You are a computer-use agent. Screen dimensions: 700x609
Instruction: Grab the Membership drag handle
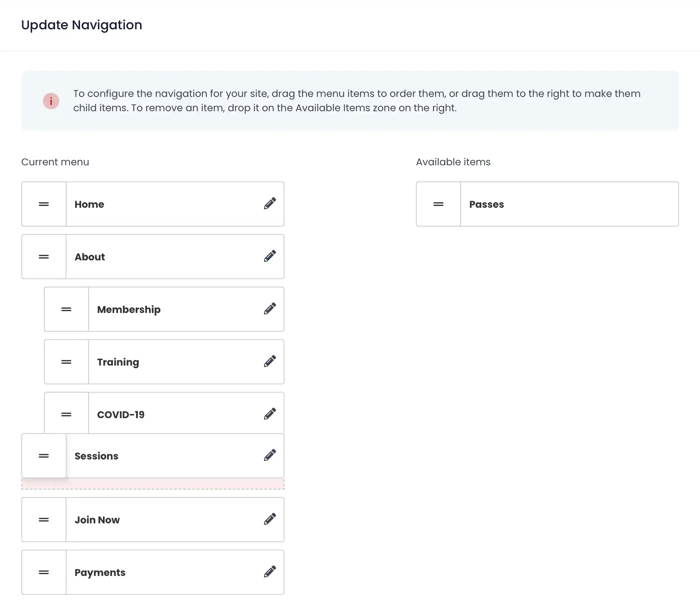[67, 310]
